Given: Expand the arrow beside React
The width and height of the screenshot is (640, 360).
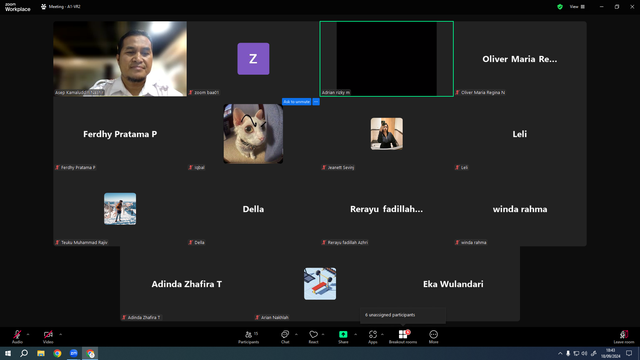Looking at the screenshot, I should pyautogui.click(x=323, y=334).
